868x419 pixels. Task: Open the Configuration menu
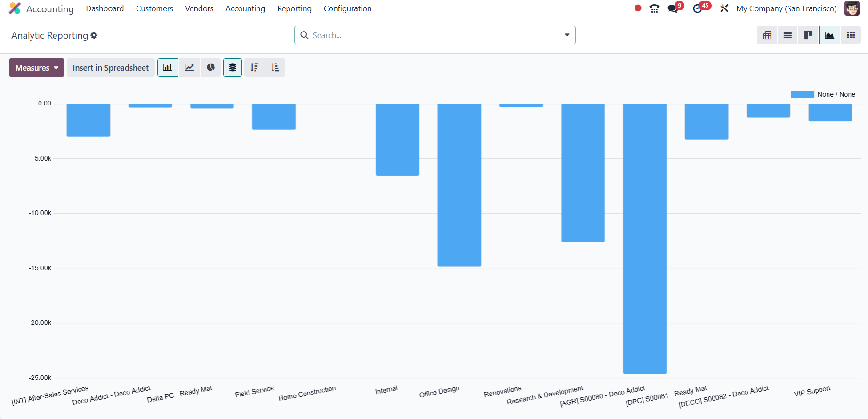pyautogui.click(x=347, y=8)
